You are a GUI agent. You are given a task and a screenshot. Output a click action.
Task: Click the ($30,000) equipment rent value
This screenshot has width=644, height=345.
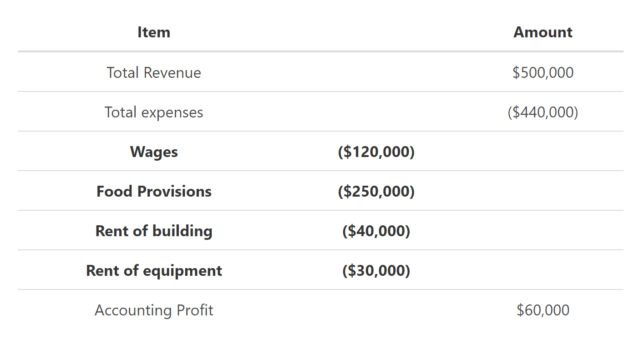pyautogui.click(x=376, y=271)
